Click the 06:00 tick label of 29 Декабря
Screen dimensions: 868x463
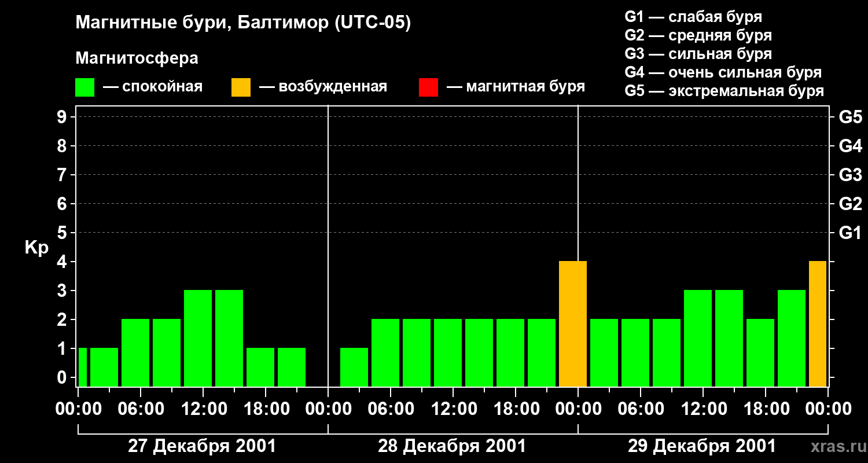click(x=640, y=409)
